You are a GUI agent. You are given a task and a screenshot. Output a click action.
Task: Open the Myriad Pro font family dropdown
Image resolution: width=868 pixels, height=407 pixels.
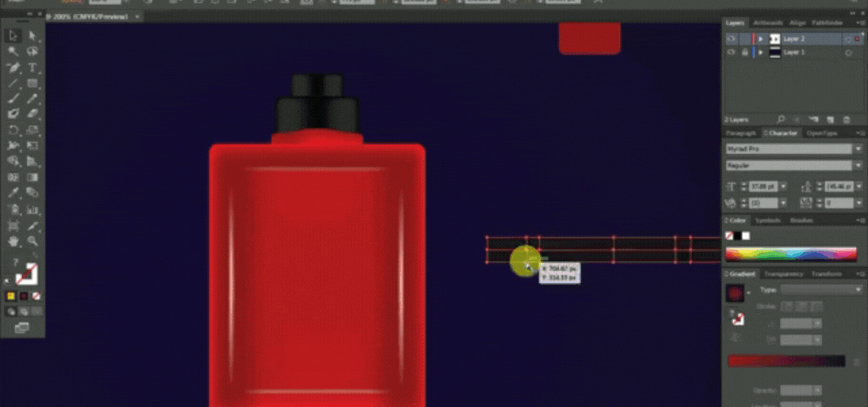tap(858, 149)
